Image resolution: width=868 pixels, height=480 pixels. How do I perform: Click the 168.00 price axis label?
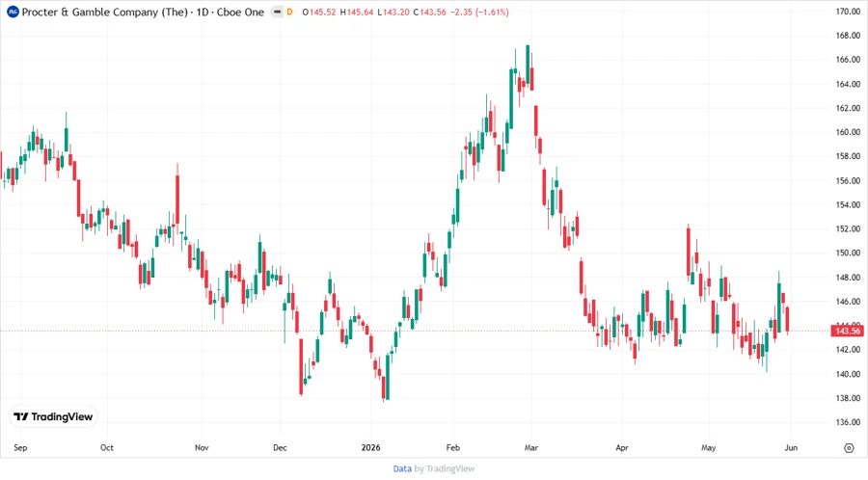pos(848,36)
